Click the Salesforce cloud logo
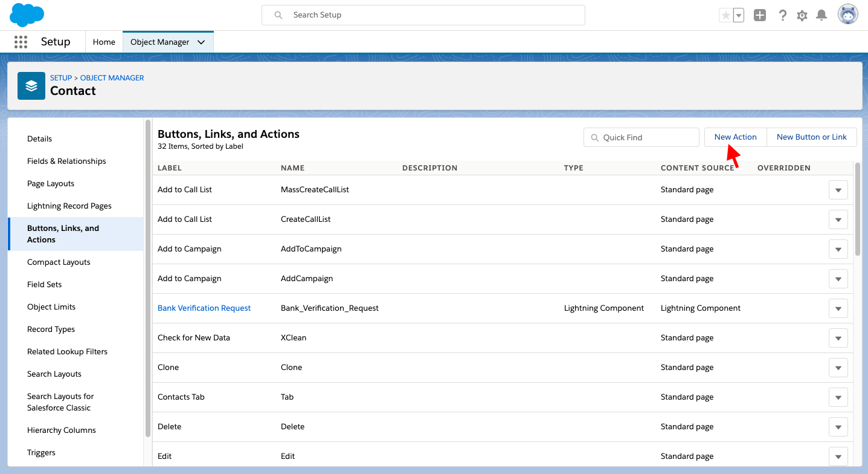 tap(27, 15)
